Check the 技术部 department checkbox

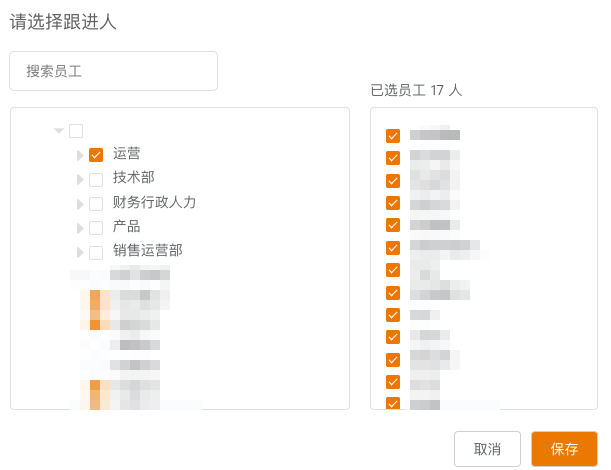[x=96, y=179]
